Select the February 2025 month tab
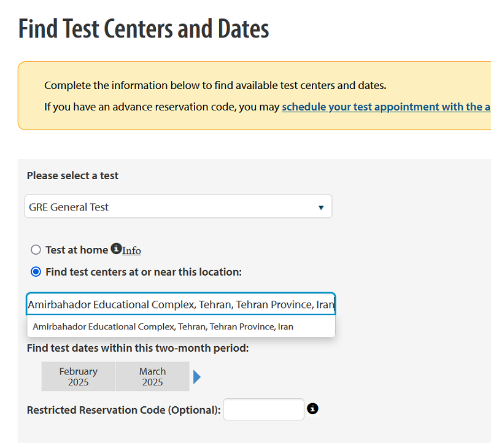This screenshot has width=491, height=448. coord(78,377)
